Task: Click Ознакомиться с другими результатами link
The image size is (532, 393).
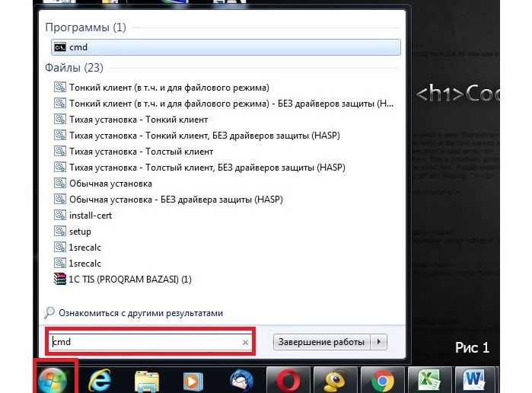Action: pyautogui.click(x=141, y=313)
